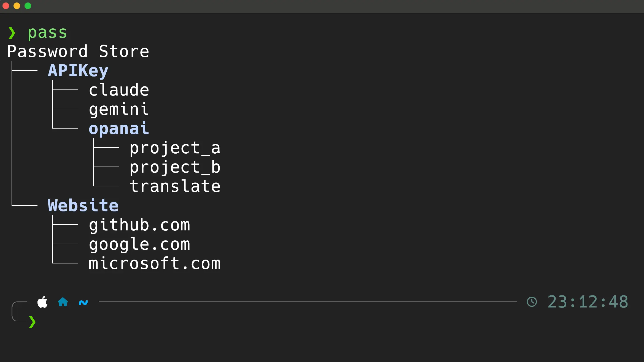This screenshot has width=644, height=362.
Task: Click the microsoft.com entry
Action: pos(155,263)
